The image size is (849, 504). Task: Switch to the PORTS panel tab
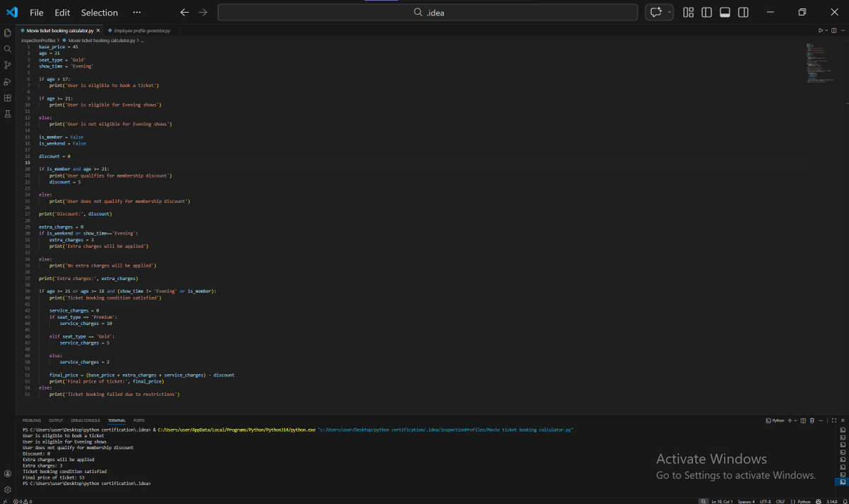[x=139, y=421]
